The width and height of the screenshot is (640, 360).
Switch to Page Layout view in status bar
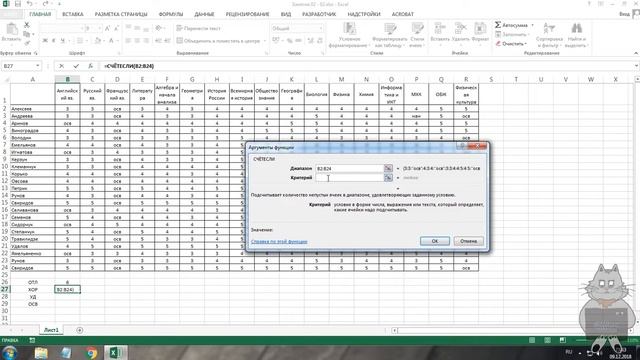click(x=547, y=340)
